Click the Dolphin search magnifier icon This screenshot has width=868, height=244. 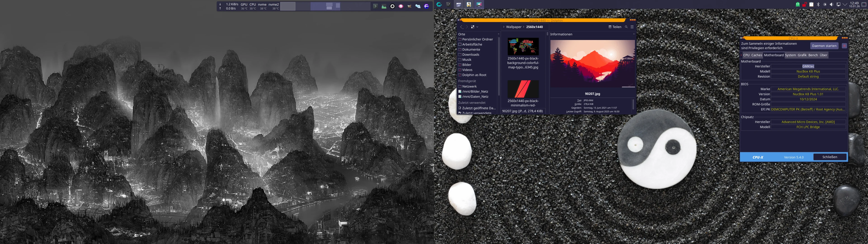click(626, 27)
